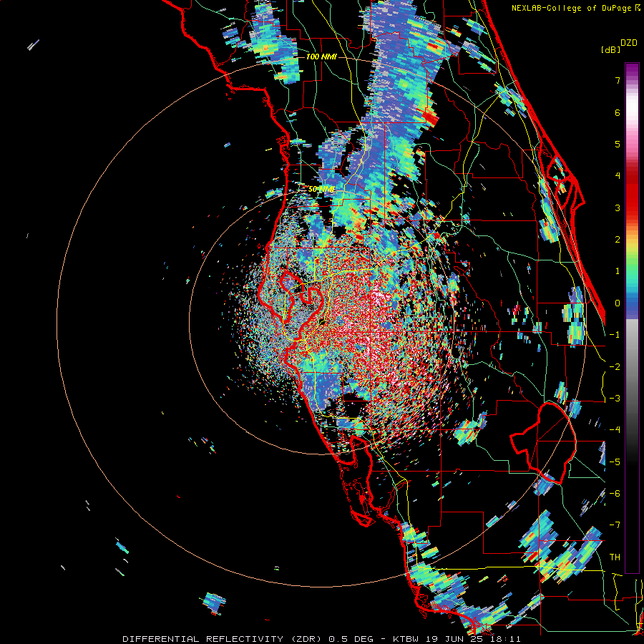Select the 50 NMI range ring label
Viewport: 644px width, 644px height.
(321, 189)
